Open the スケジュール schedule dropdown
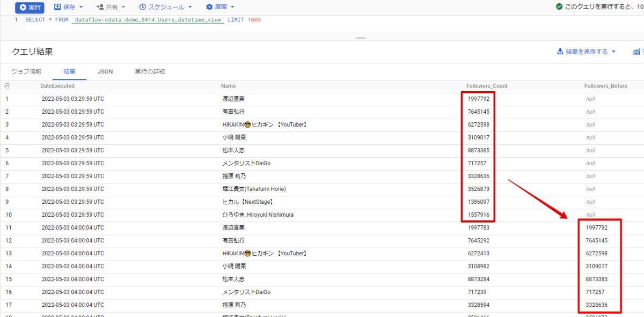Viewport: 644px width, 317px height. coord(165,7)
